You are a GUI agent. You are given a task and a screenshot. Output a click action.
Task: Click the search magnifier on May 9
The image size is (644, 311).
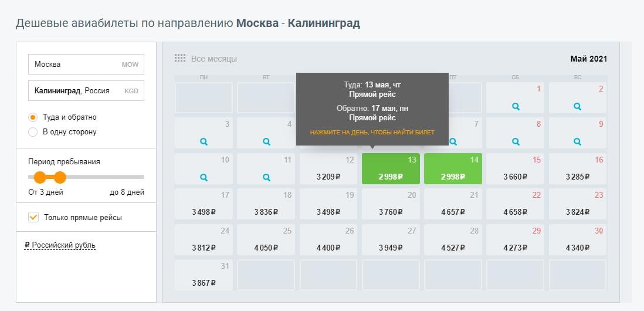pos(578,142)
